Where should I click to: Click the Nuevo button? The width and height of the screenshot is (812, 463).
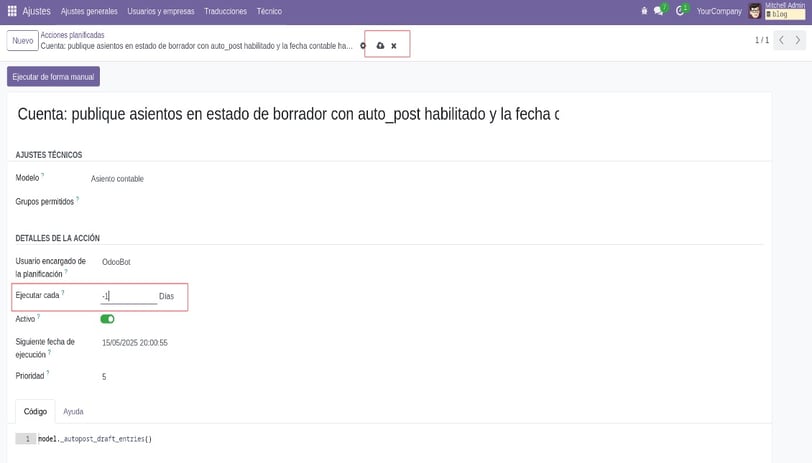23,40
